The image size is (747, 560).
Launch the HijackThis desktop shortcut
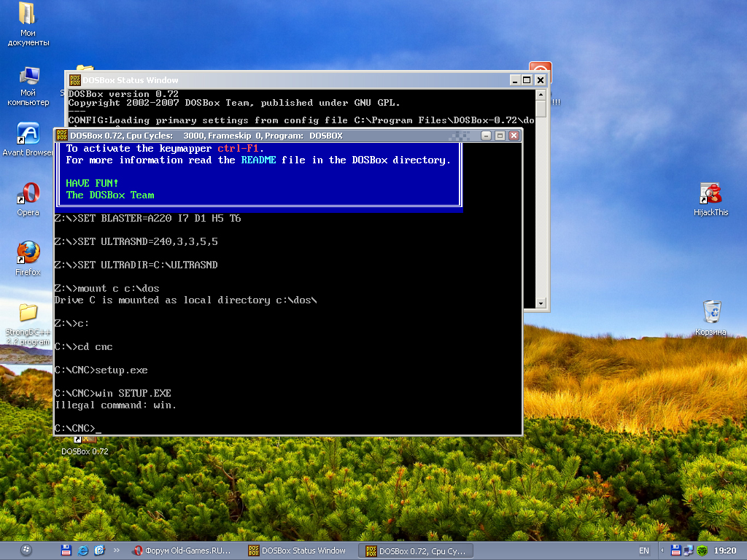711,199
